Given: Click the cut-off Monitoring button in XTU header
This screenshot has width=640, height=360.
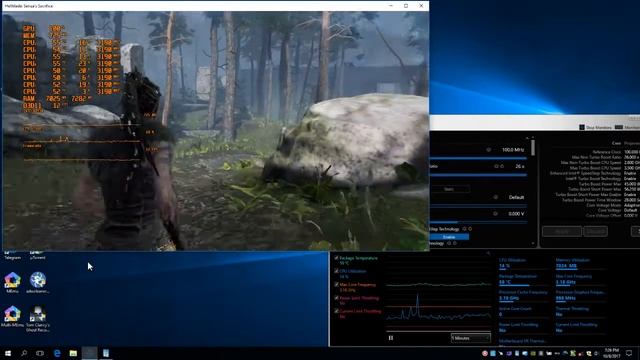Looking at the screenshot, I should [627, 127].
